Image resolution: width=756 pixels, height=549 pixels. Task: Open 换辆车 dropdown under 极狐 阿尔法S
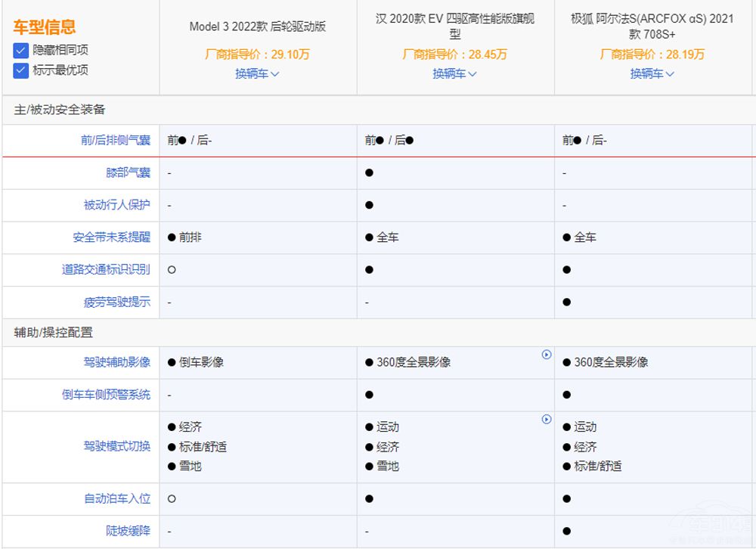pos(652,73)
